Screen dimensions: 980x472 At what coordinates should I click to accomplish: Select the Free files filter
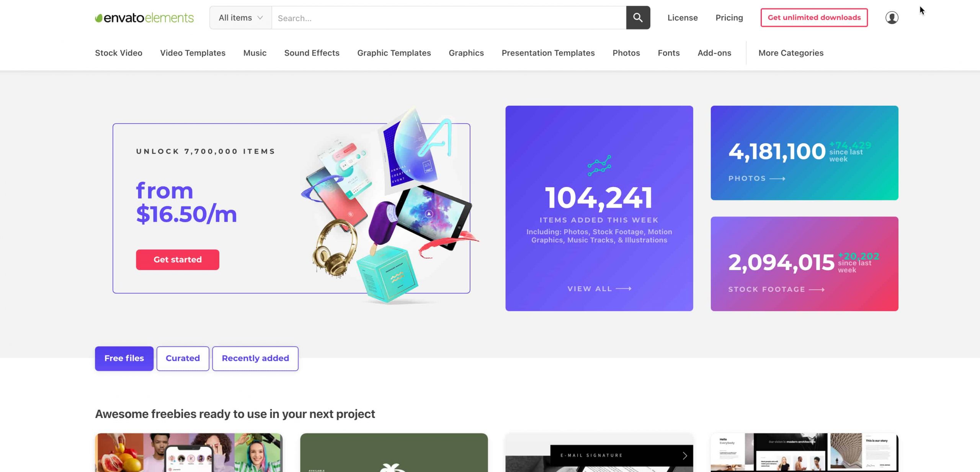[x=124, y=358]
